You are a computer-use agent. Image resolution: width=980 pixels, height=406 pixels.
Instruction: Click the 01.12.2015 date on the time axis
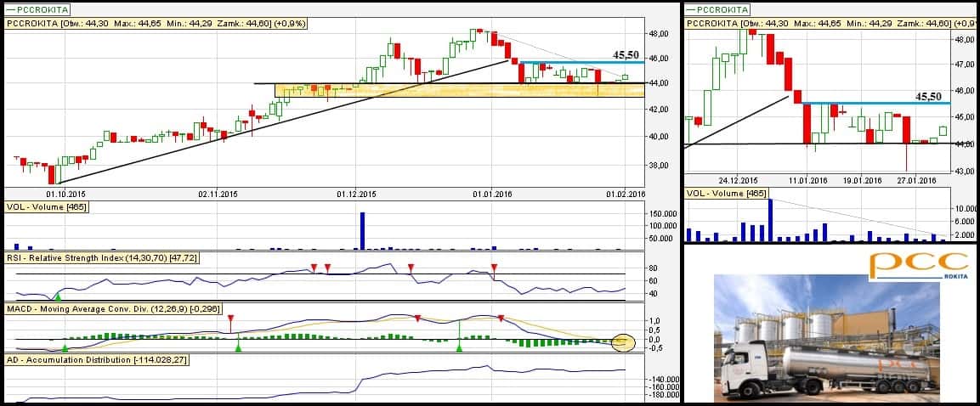tap(357, 194)
